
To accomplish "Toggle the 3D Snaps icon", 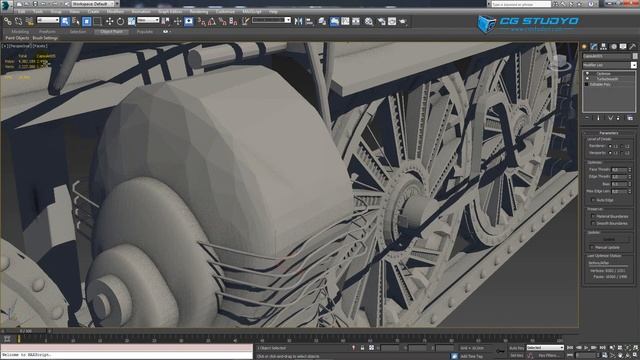I will pos(202,21).
